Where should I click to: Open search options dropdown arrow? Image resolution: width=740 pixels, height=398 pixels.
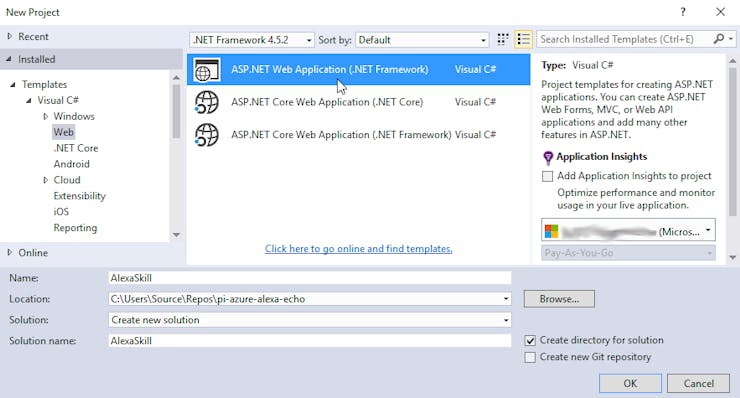(731, 39)
